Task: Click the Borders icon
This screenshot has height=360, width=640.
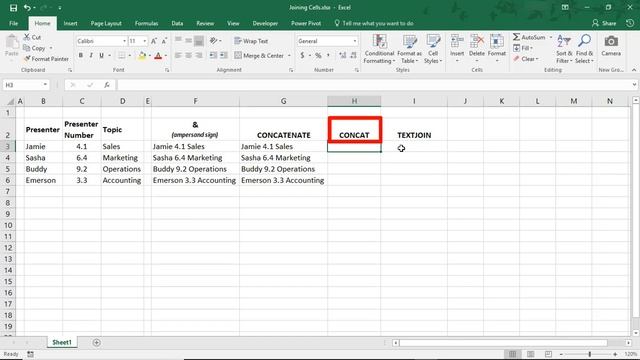Action: tap(122, 56)
